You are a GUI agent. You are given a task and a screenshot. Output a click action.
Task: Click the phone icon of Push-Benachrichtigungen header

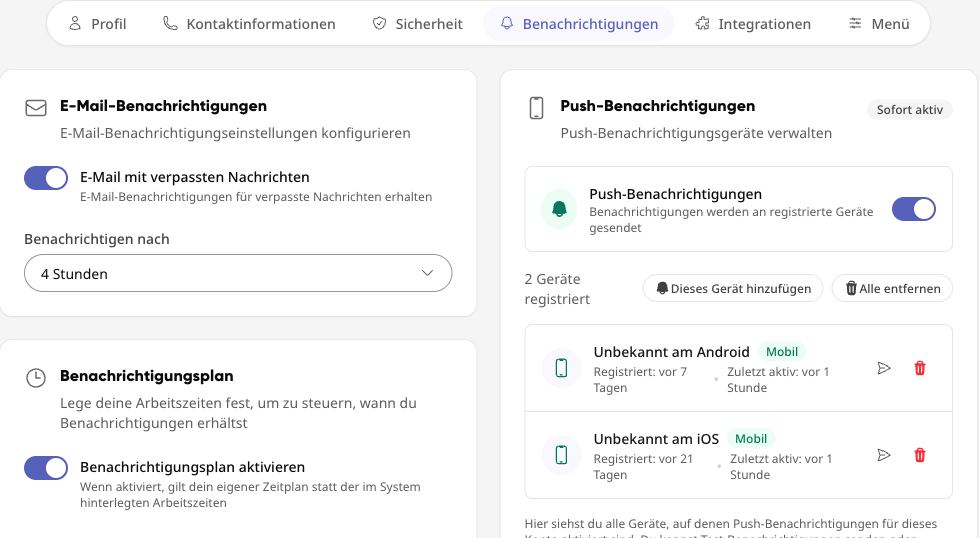click(536, 108)
